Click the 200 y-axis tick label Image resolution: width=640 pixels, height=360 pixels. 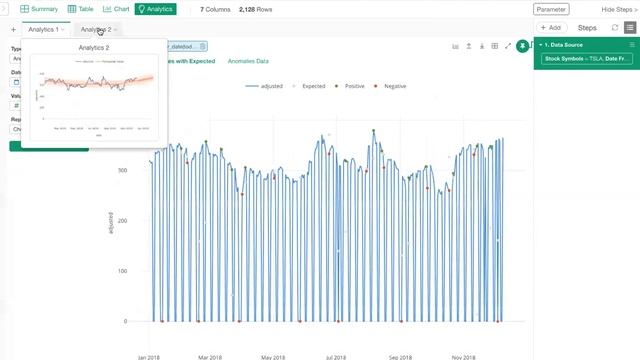coord(122,221)
